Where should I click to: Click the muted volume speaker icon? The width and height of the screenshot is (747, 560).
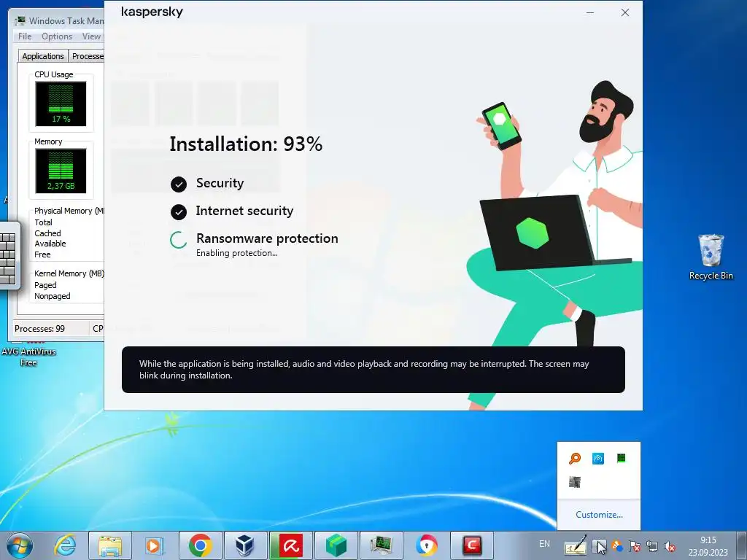point(670,545)
